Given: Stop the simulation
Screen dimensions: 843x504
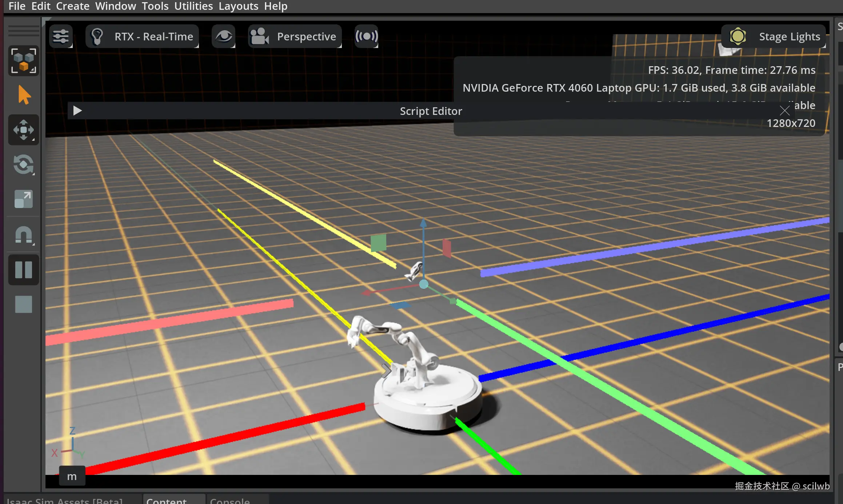Looking at the screenshot, I should tap(24, 304).
